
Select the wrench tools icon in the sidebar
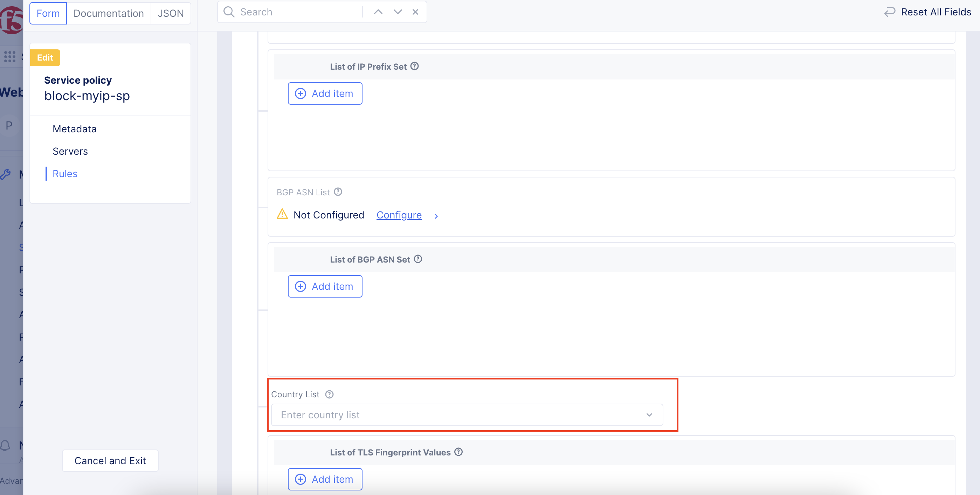coord(6,174)
